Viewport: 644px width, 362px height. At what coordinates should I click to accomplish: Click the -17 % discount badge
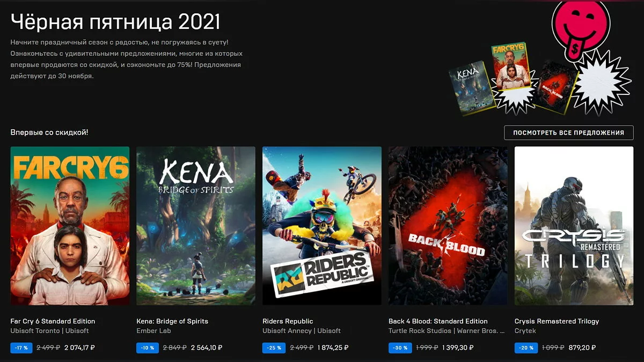(21, 348)
